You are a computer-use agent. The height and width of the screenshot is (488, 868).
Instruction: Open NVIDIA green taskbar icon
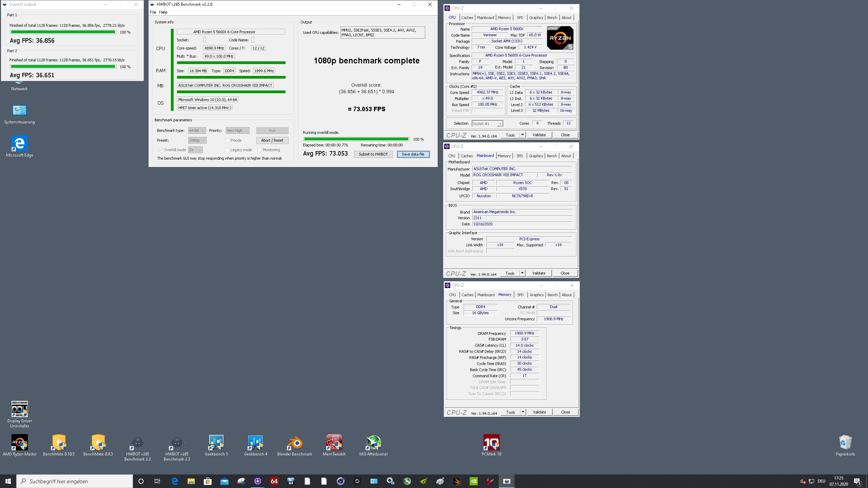coord(473,481)
